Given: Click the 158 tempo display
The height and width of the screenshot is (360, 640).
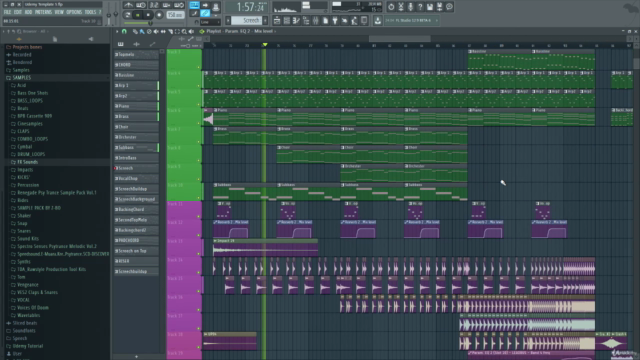Looking at the screenshot, I should [175, 15].
